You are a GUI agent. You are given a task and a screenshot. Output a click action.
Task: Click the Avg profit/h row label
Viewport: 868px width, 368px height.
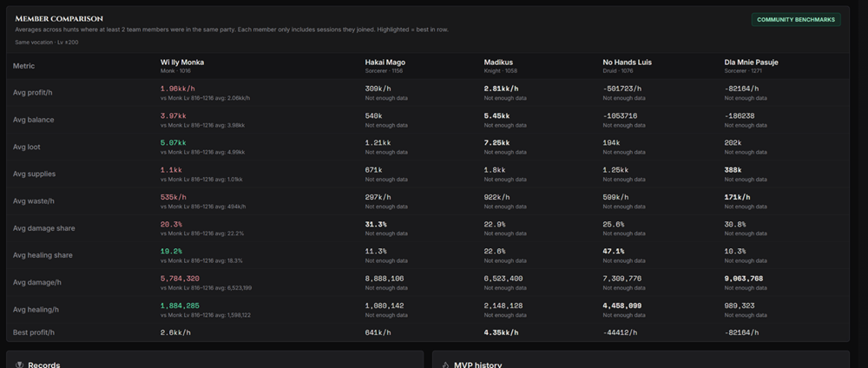pyautogui.click(x=33, y=92)
